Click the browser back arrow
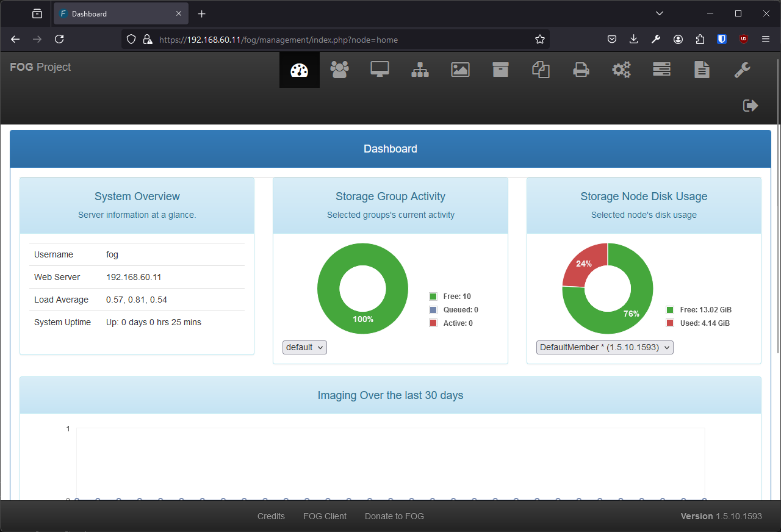This screenshot has width=781, height=532. click(15, 39)
